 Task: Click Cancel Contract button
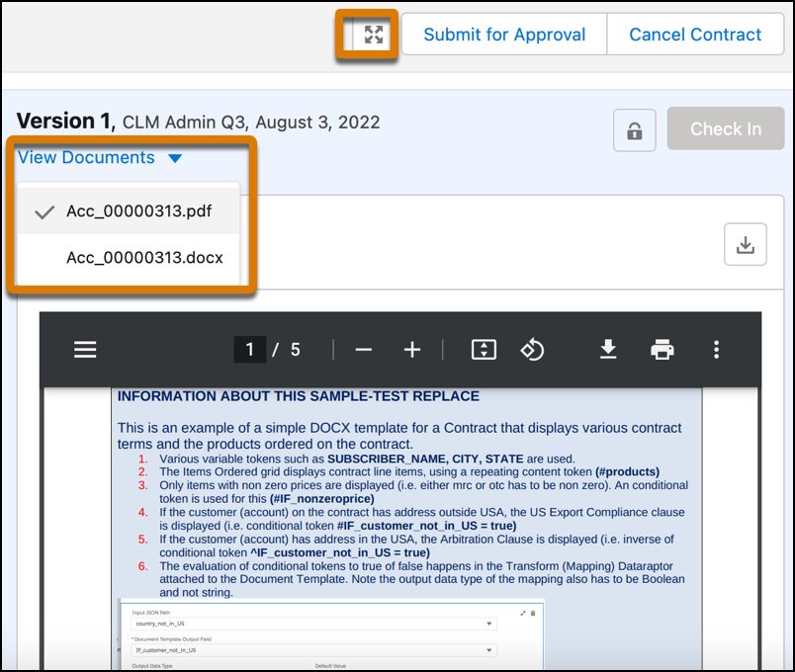(x=695, y=35)
